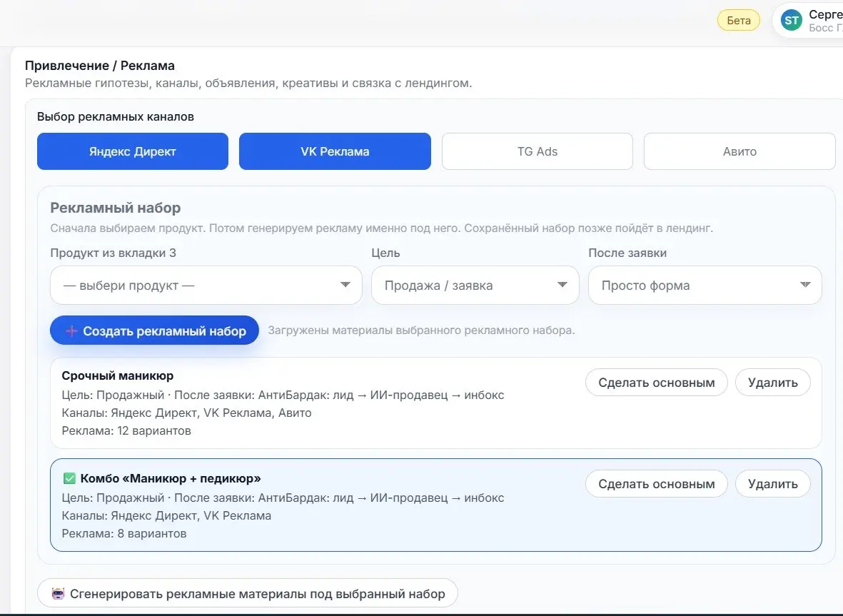Delete the Комбо «Маникюр + педикюр» set
Screen dimensions: 843x616
[772, 484]
